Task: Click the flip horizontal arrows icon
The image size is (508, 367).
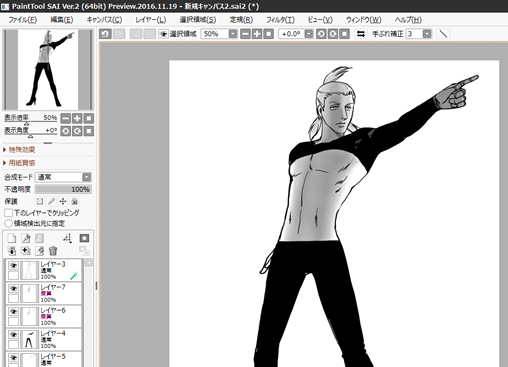Action: [361, 34]
